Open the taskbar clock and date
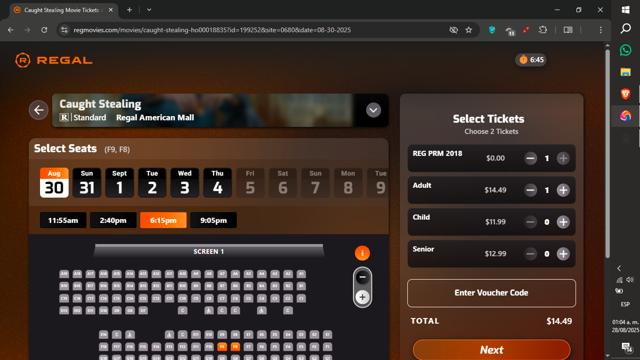640x360 pixels. 625,326
